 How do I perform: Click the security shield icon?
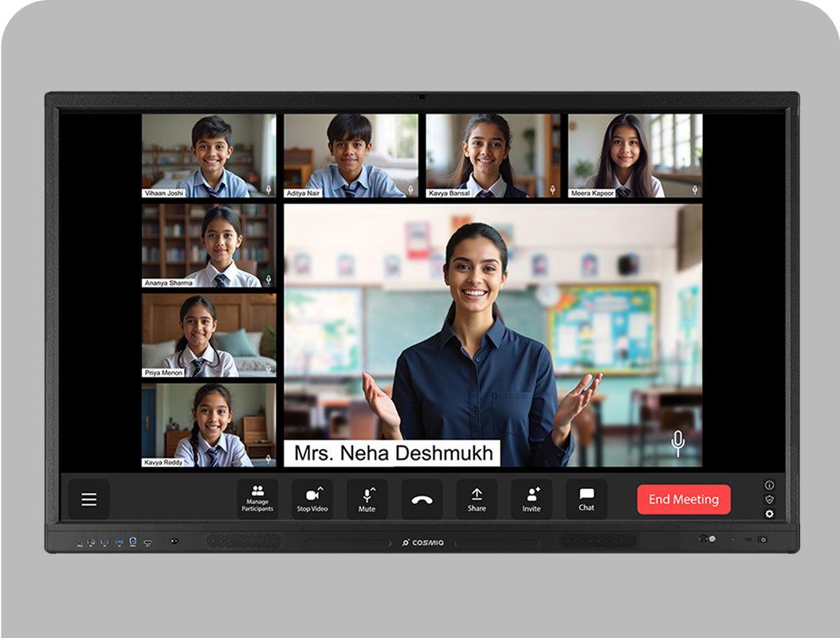click(x=769, y=499)
